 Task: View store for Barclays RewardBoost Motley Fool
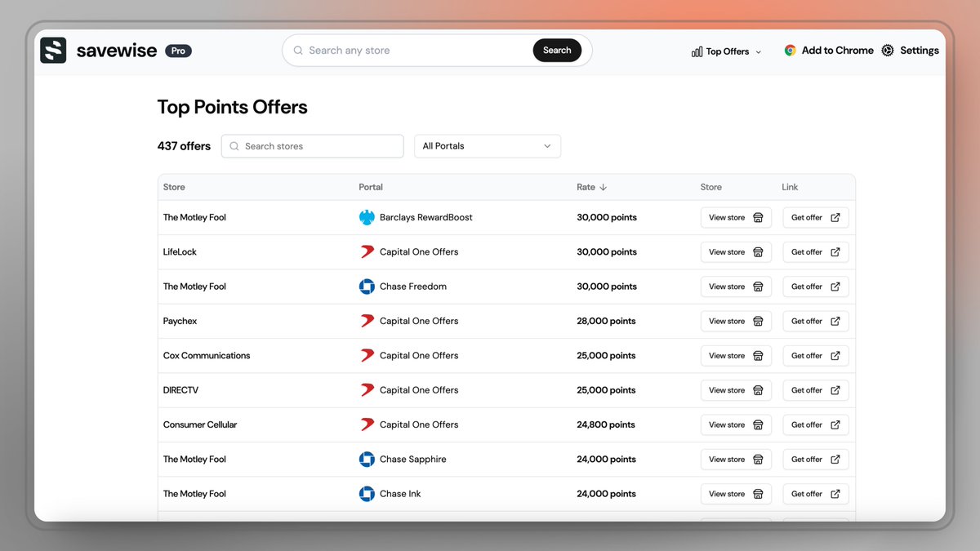pyautogui.click(x=736, y=217)
